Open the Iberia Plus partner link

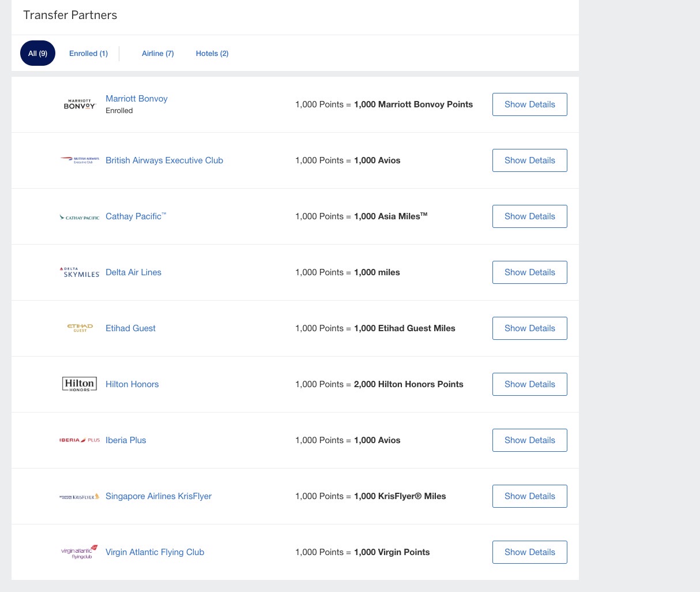click(x=126, y=440)
